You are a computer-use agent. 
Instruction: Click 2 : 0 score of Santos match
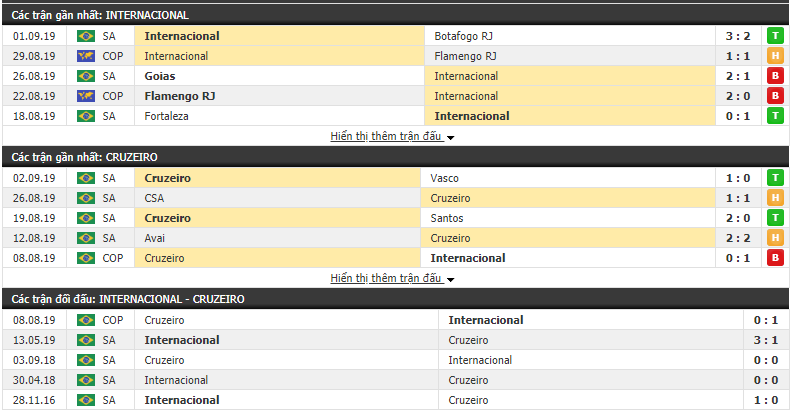click(x=738, y=218)
